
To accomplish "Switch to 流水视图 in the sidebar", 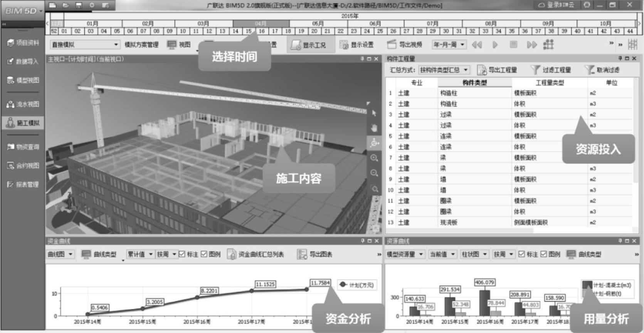I will (x=23, y=104).
